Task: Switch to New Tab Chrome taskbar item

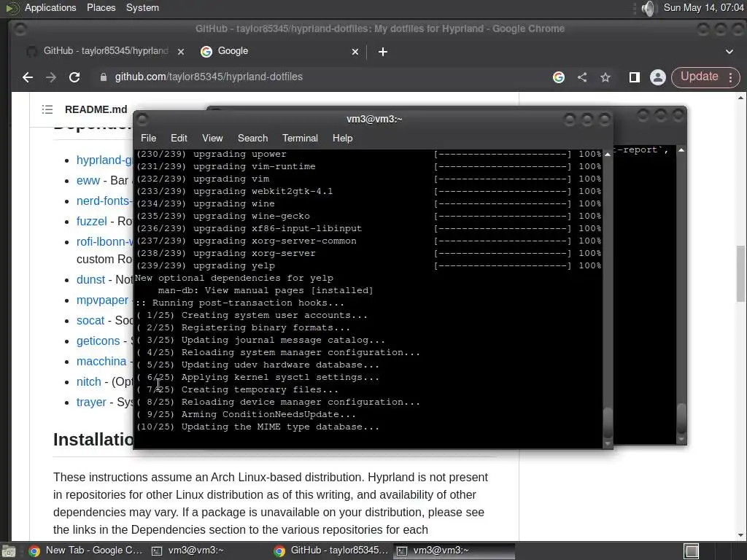Action: (86, 551)
